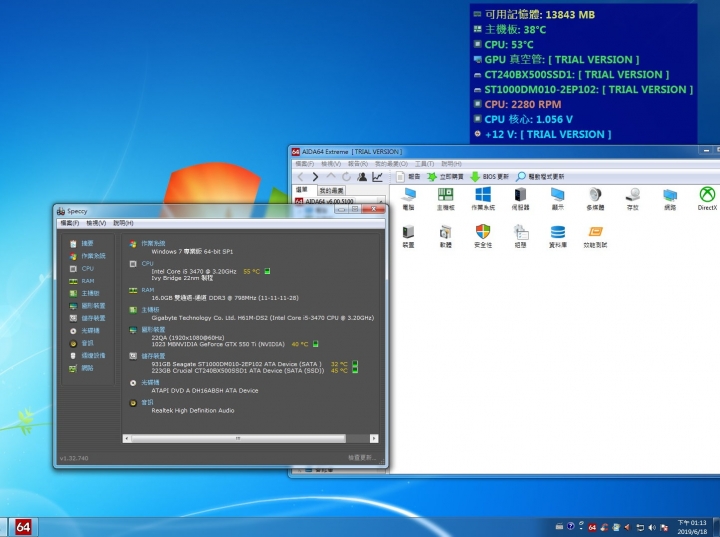The height and width of the screenshot is (537, 720).
Task: Open AIDA64 user icon in toolbar
Action: point(362,176)
